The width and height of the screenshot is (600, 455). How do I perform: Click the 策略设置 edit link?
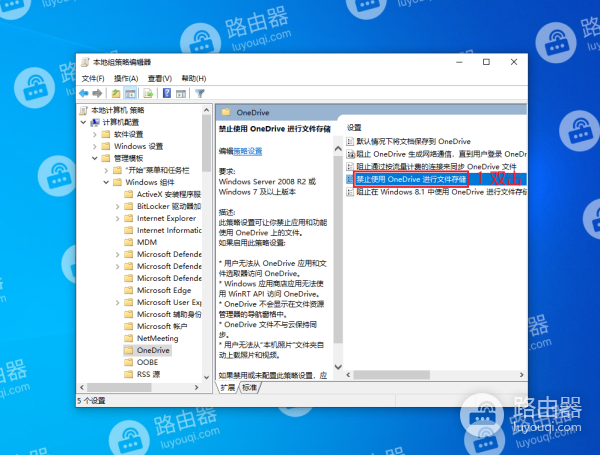pyautogui.click(x=248, y=151)
